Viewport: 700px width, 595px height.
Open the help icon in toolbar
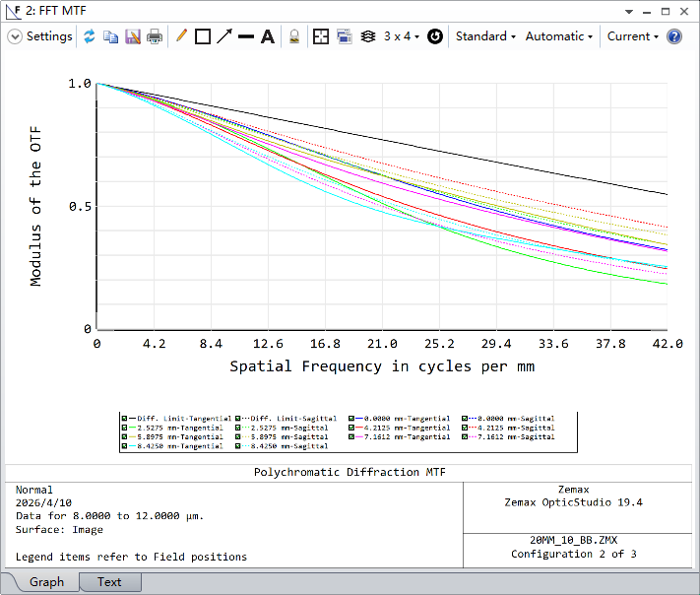674,36
